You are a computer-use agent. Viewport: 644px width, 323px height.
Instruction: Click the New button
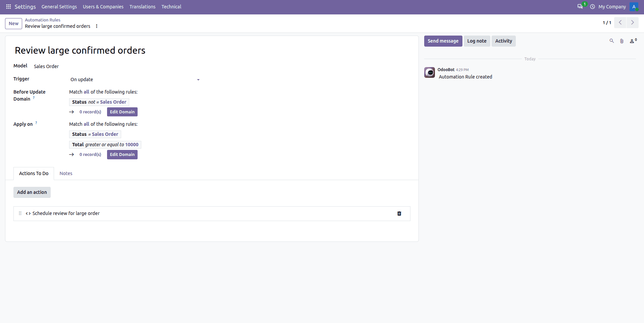point(13,23)
